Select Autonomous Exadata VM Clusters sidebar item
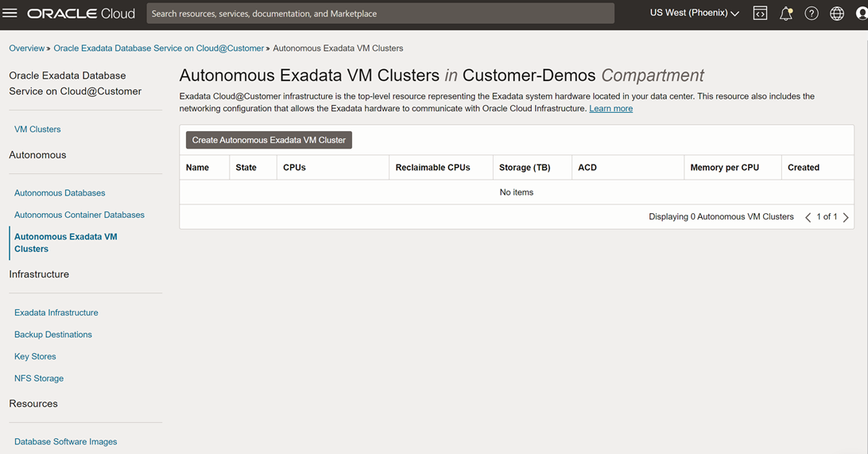The height and width of the screenshot is (454, 868). 66,243
